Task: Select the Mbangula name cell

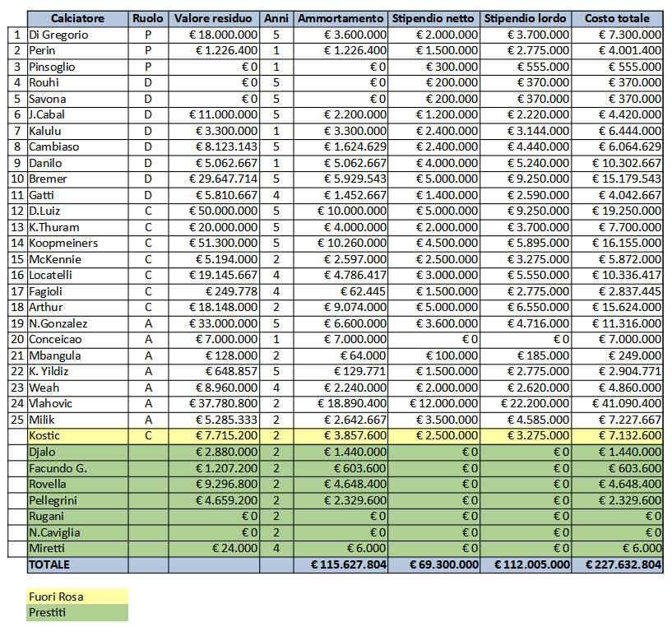Action: [77, 356]
